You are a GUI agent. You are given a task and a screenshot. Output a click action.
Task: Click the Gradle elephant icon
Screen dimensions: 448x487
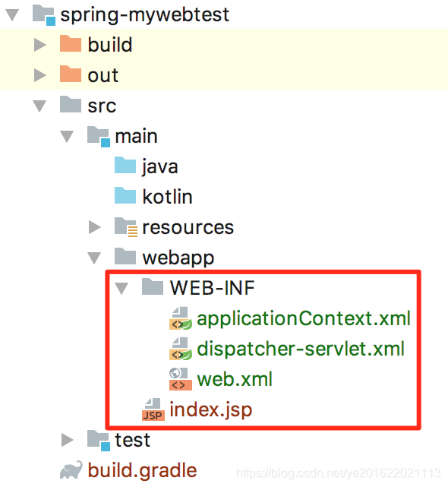tap(71, 470)
